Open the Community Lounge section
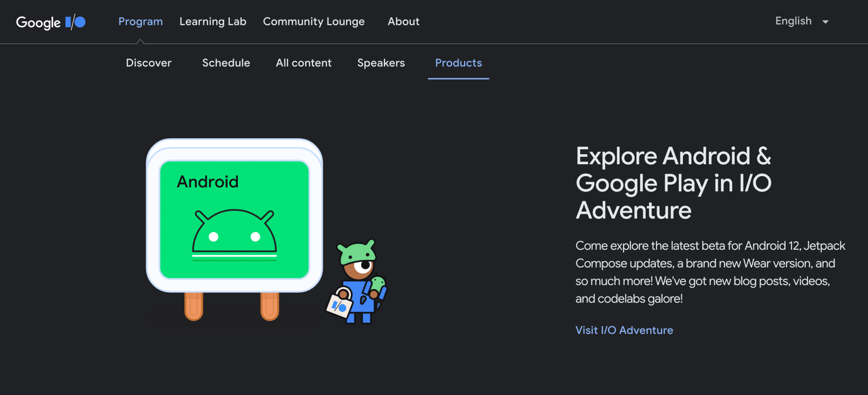 [314, 22]
